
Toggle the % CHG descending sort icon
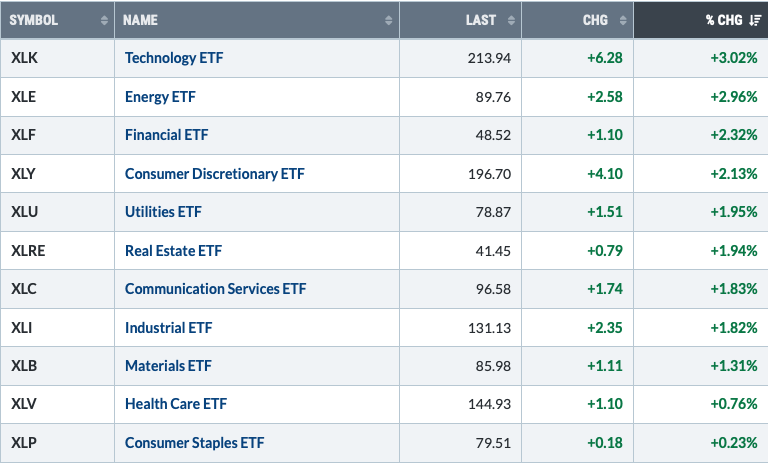755,20
